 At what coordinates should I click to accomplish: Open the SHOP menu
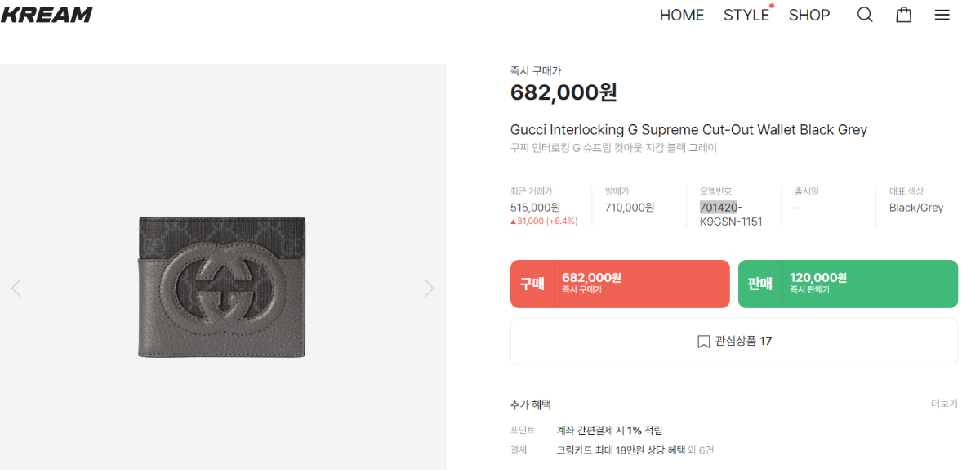click(809, 16)
